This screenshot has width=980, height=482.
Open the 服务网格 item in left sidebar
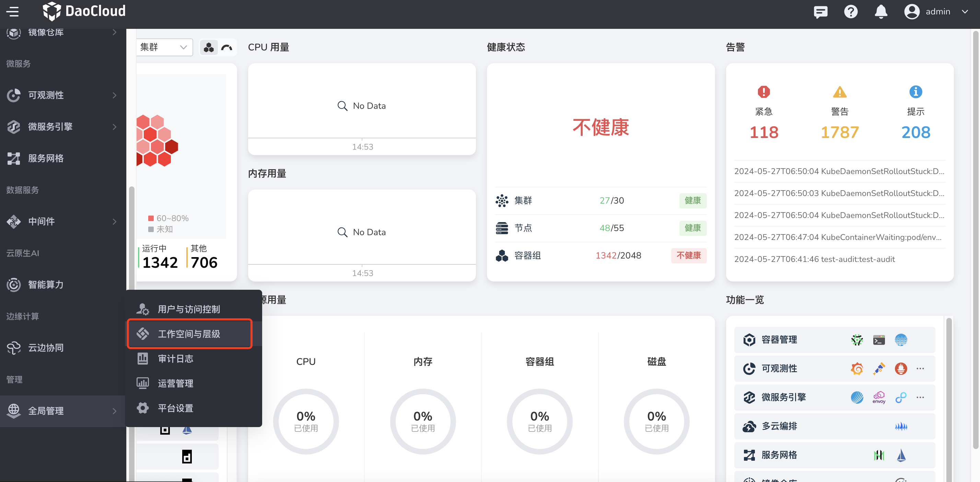[x=45, y=158]
